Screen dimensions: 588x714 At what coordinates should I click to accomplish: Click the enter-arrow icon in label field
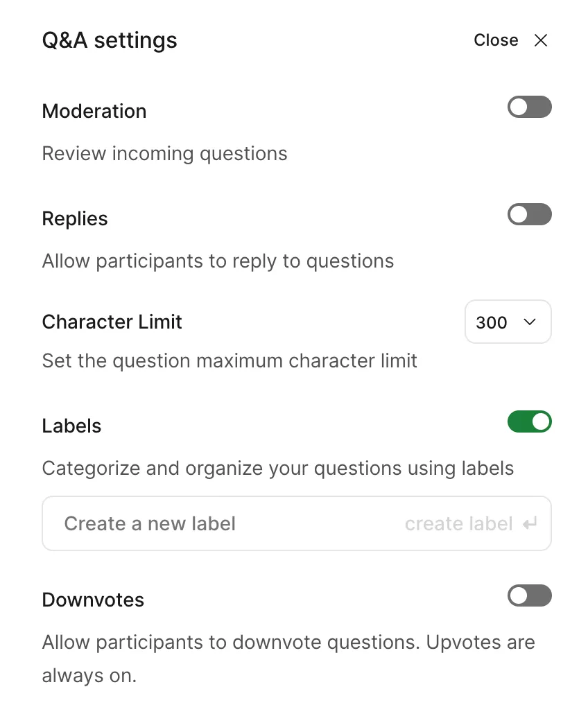[x=530, y=523]
